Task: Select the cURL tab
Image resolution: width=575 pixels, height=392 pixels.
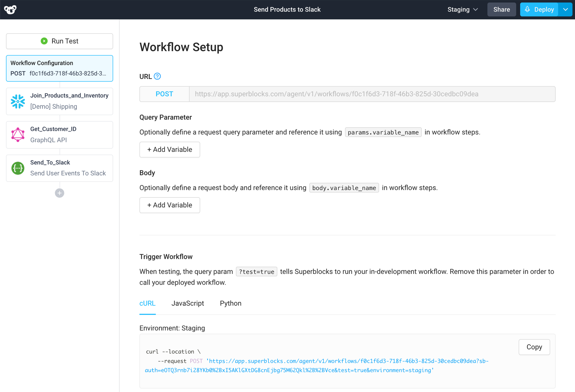Action: (147, 303)
